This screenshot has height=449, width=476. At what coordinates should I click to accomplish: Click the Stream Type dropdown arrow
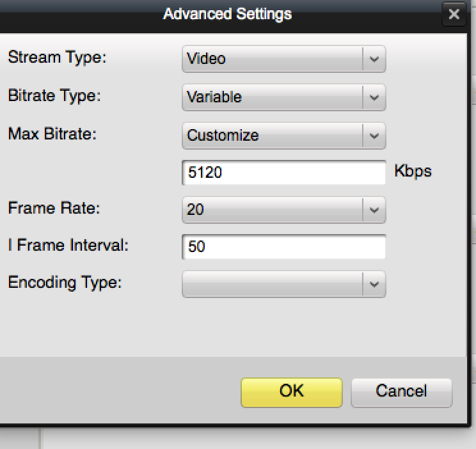[x=374, y=59]
